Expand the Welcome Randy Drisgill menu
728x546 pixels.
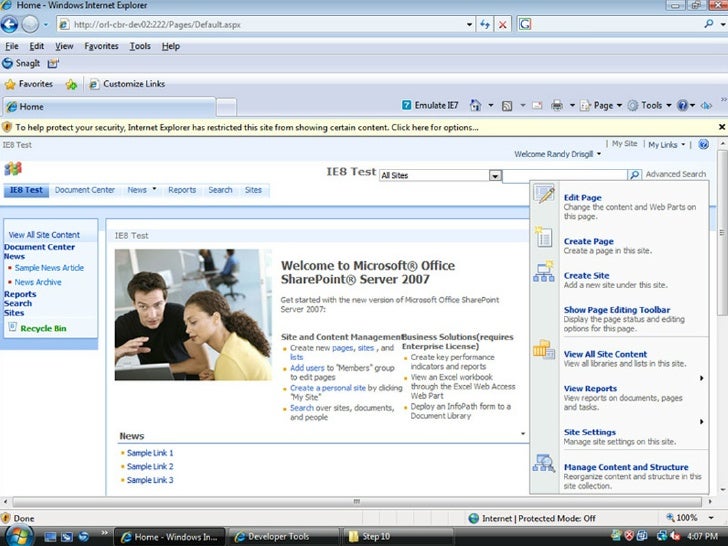558,154
